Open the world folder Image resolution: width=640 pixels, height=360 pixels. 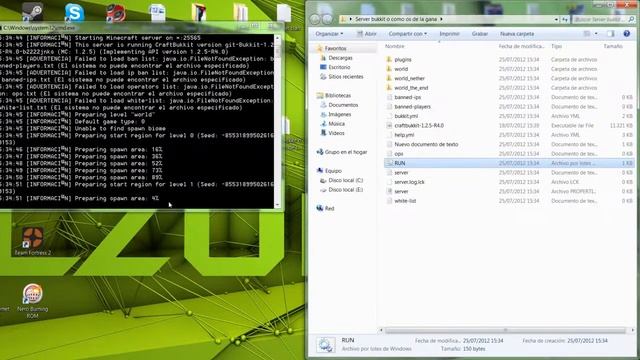401,69
